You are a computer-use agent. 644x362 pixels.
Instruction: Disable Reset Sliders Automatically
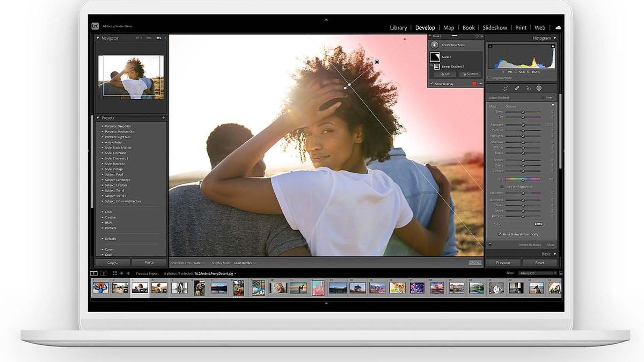point(500,233)
